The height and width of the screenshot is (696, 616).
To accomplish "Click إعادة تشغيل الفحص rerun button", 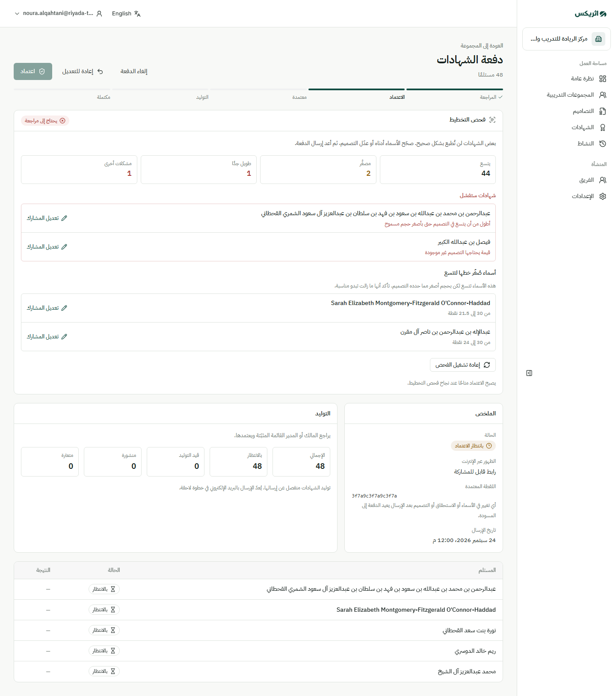I will pos(463,365).
